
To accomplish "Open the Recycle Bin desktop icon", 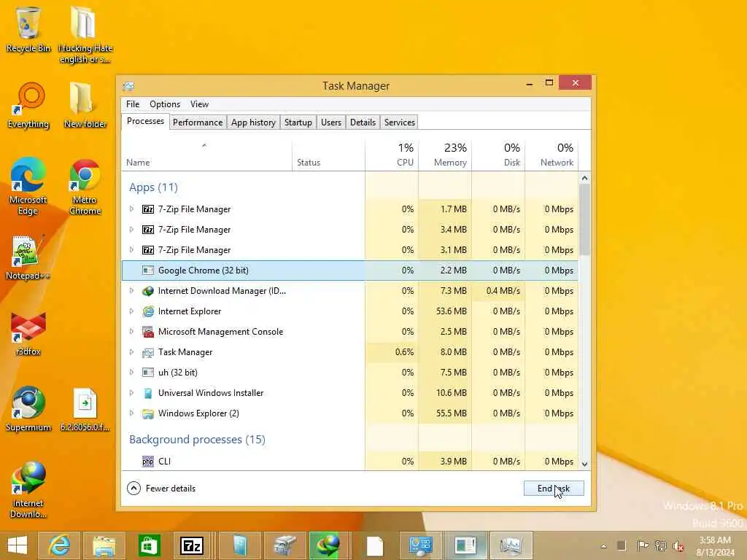I will pyautogui.click(x=28, y=29).
